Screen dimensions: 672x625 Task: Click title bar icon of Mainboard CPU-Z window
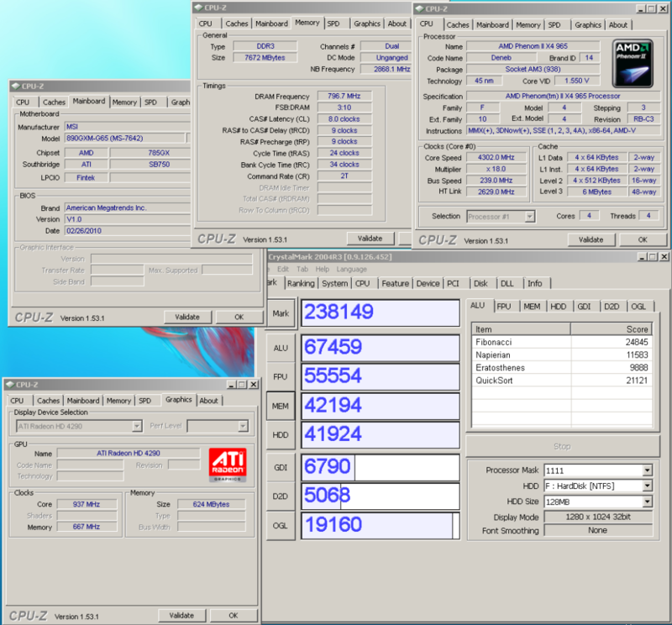pos(15,86)
